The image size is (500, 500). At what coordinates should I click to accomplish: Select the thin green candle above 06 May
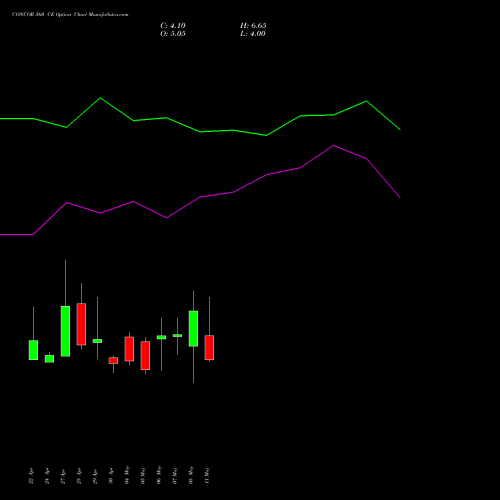[x=161, y=337]
